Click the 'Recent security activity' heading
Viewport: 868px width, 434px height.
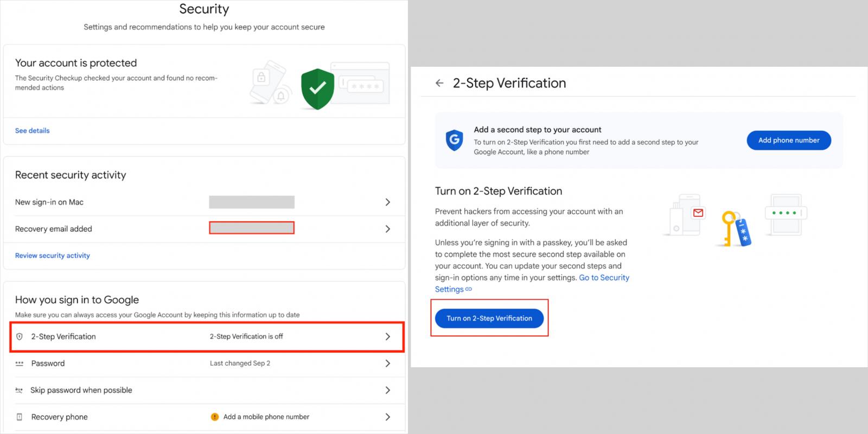click(x=71, y=175)
